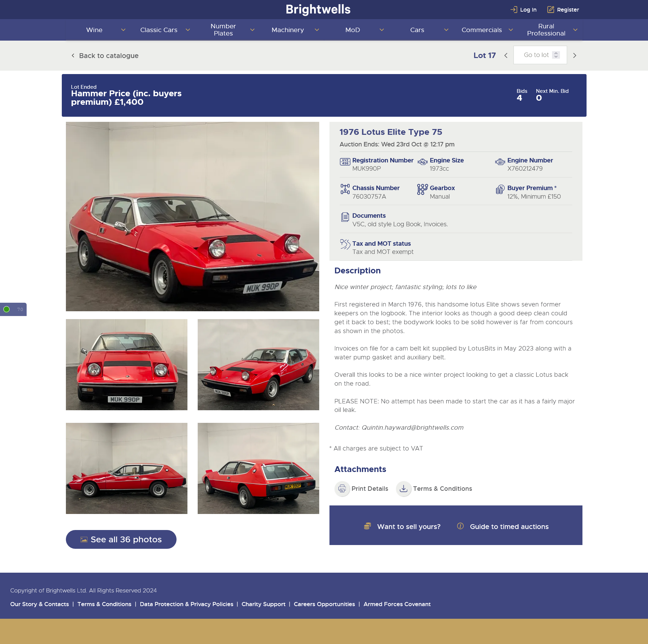Open the Wine section

(x=94, y=30)
